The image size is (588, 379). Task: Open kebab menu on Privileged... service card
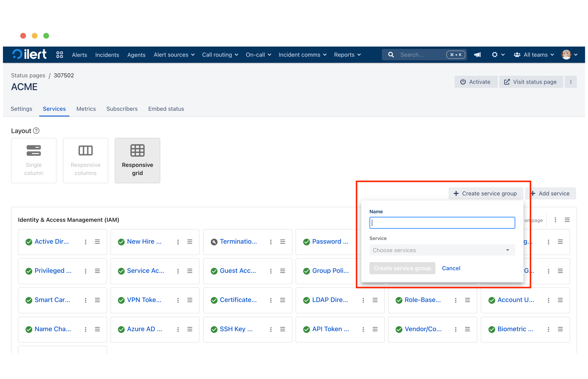[x=85, y=271]
